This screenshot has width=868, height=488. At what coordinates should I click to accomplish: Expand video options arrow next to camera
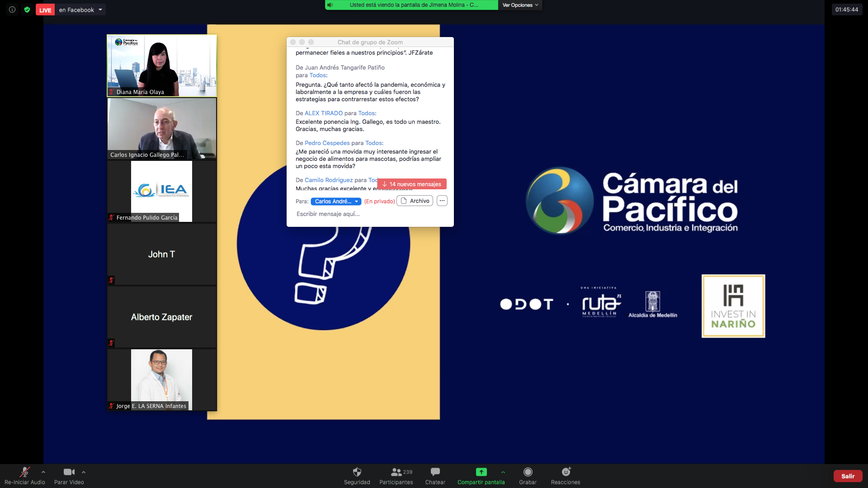tap(84, 472)
